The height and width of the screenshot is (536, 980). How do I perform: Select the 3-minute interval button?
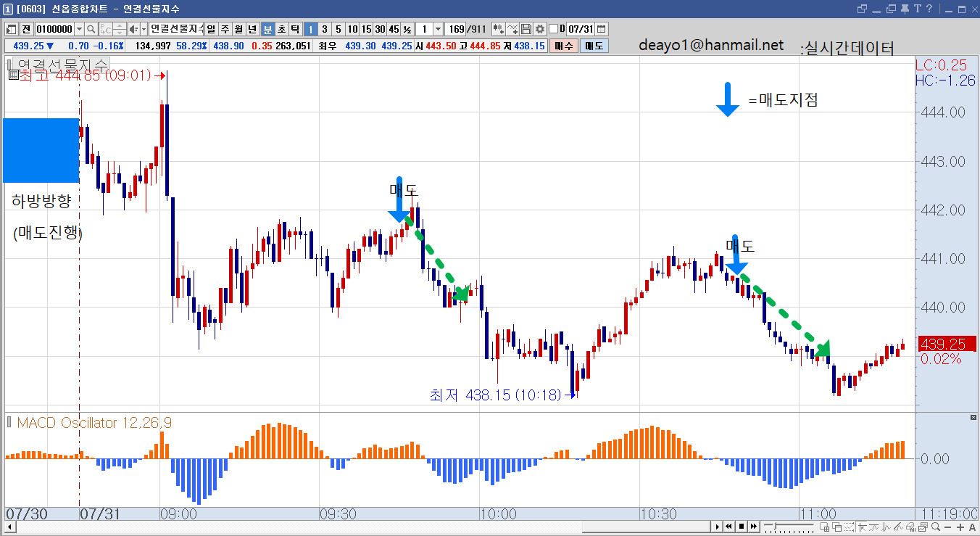pos(324,29)
